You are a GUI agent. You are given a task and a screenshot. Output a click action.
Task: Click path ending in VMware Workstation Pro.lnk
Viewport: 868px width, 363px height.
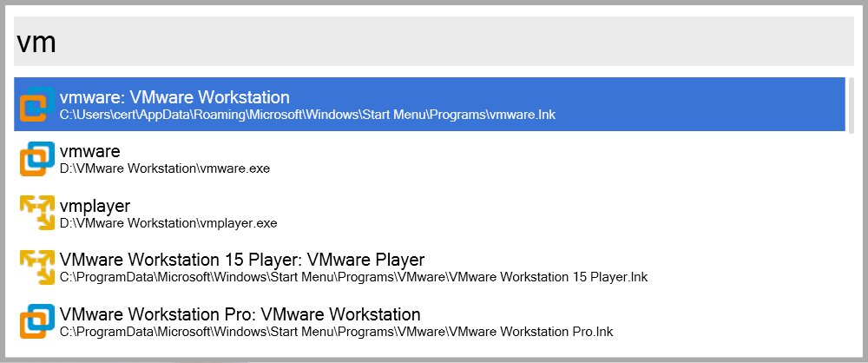point(337,332)
